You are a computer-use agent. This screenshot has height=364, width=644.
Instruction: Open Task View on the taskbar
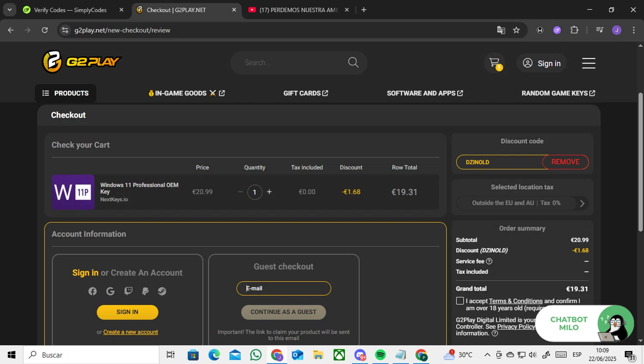click(170, 355)
